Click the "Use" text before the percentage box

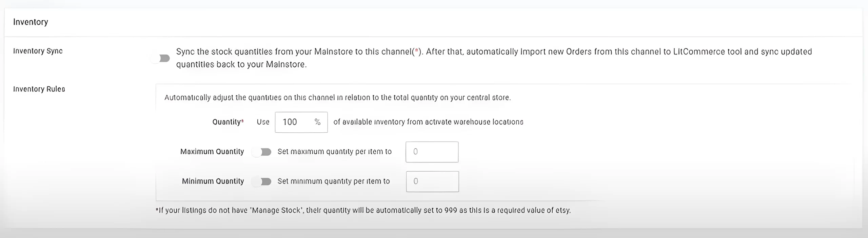pos(263,122)
